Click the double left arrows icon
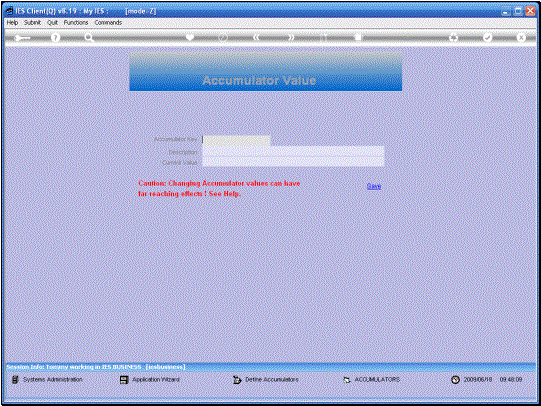The width and height of the screenshot is (541, 406). [256, 37]
